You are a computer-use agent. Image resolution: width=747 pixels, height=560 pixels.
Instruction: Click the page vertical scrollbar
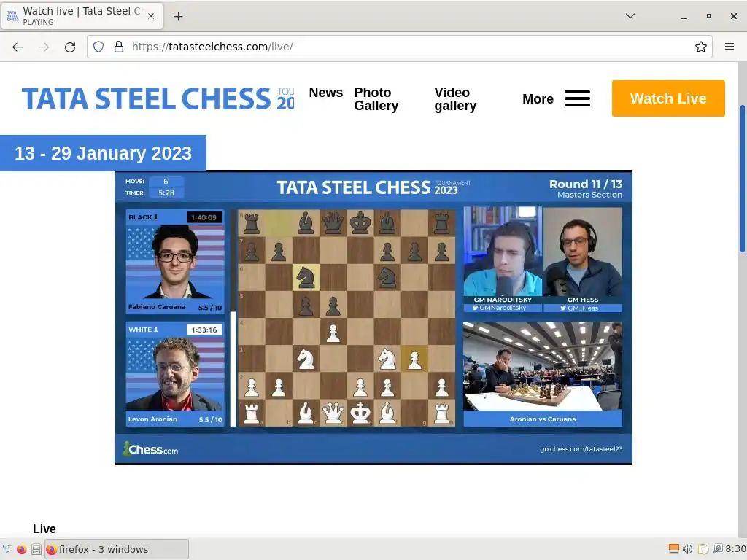tap(742, 179)
